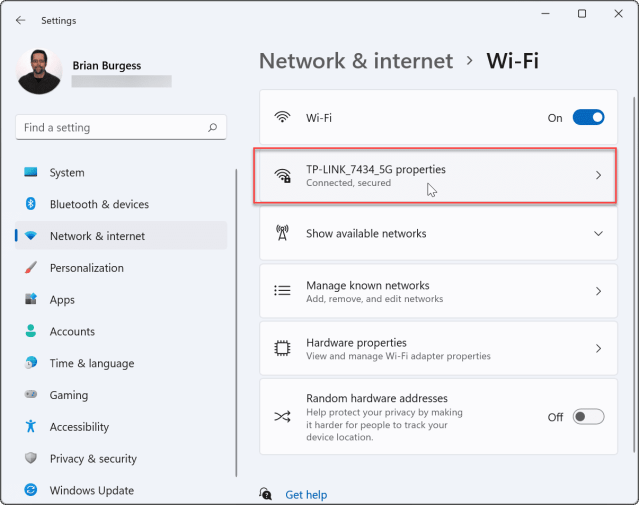Image resolution: width=639 pixels, height=505 pixels.
Task: Click the Windows Update icon
Action: (x=31, y=490)
